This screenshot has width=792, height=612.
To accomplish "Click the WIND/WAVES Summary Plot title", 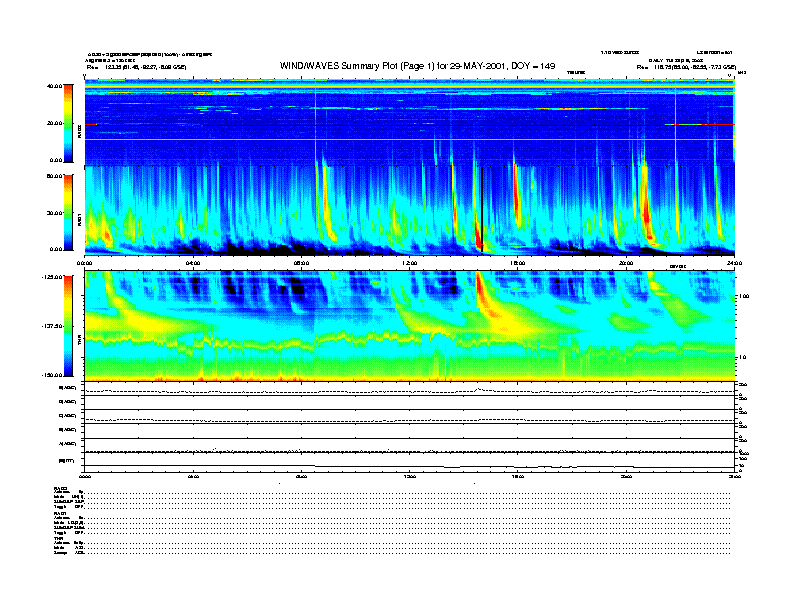I will click(x=417, y=66).
